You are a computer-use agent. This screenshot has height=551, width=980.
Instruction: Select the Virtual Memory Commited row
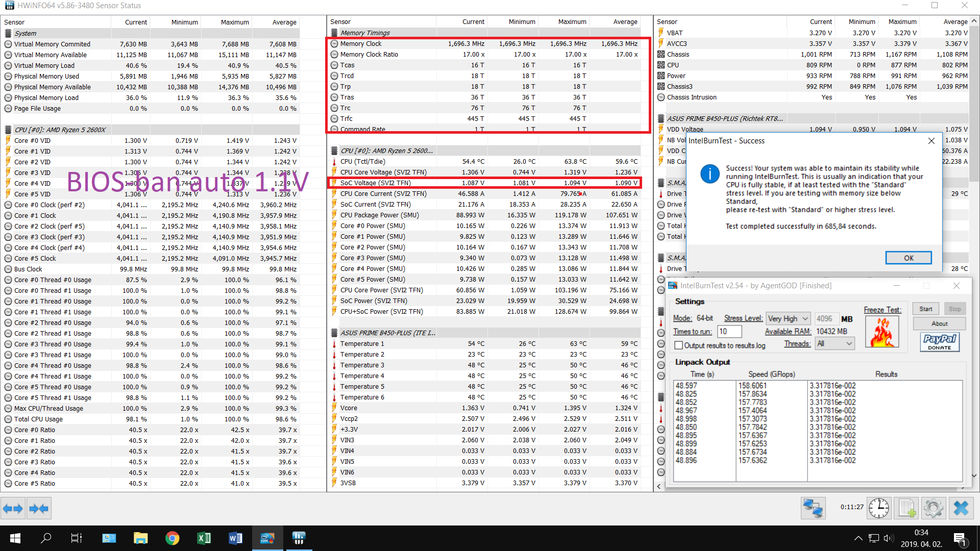152,44
